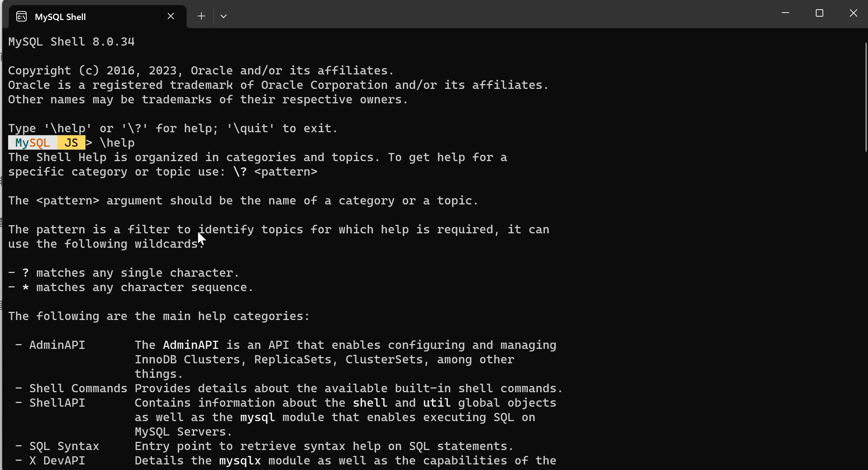This screenshot has height=470, width=868.
Task: Click the X DevAPI category entry
Action: (57, 460)
